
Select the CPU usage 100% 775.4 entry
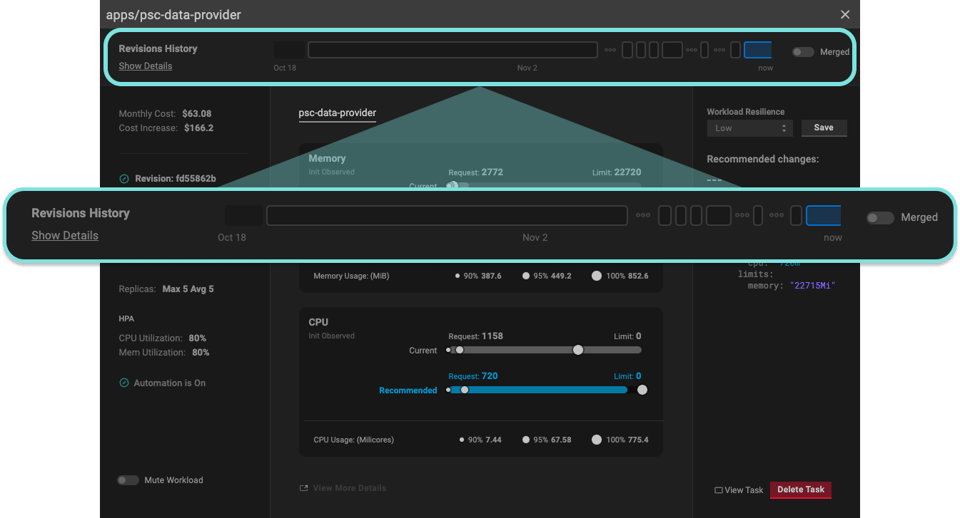tap(620, 440)
